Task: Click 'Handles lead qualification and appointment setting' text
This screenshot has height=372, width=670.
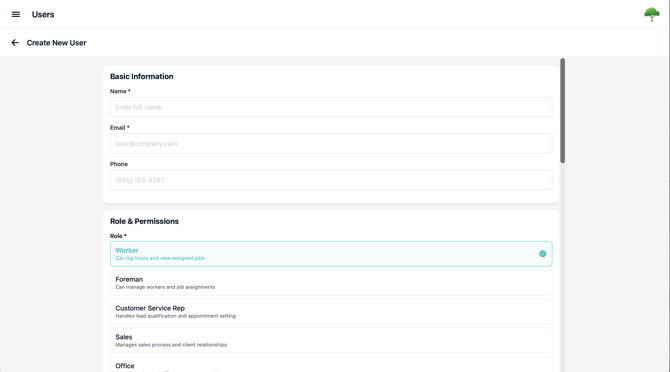Action: [x=176, y=316]
